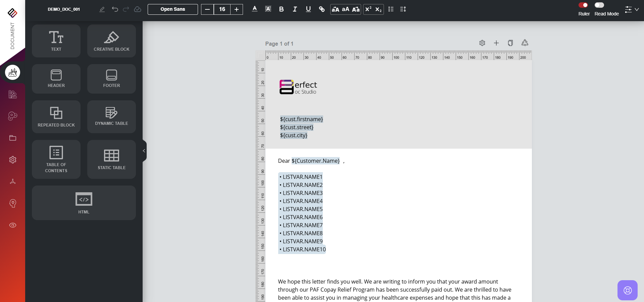Click the duplicate page icon
This screenshot has height=302, width=644.
pos(510,43)
